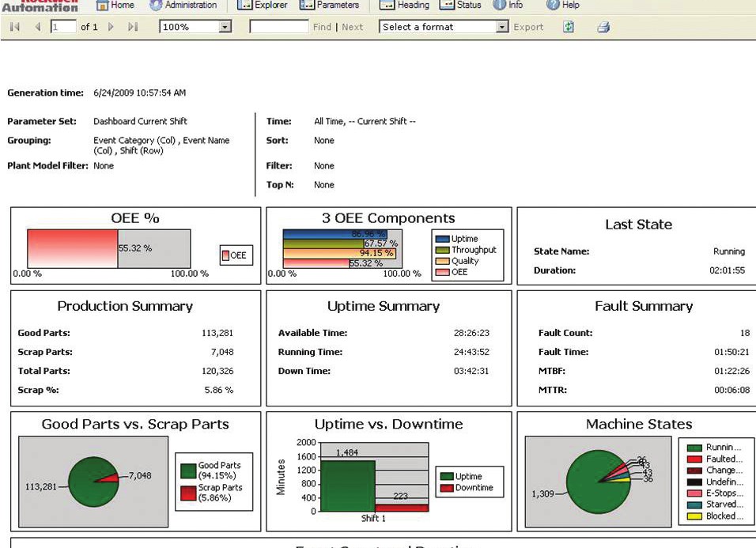756x548 pixels.
Task: Open the 100% zoom dropdown
Action: (x=195, y=27)
